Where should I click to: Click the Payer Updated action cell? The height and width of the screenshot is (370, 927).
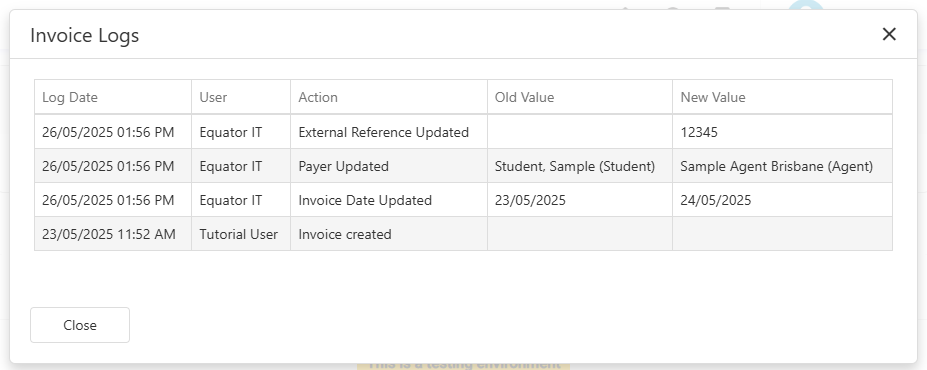pyautogui.click(x=389, y=166)
